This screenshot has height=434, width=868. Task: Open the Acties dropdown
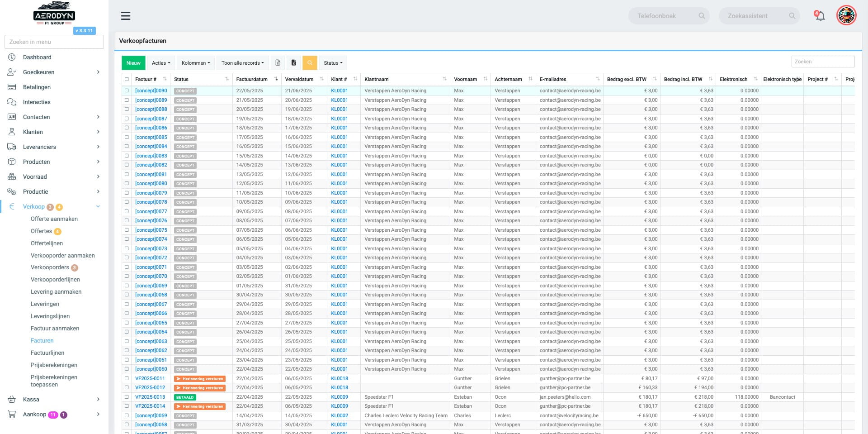(161, 63)
